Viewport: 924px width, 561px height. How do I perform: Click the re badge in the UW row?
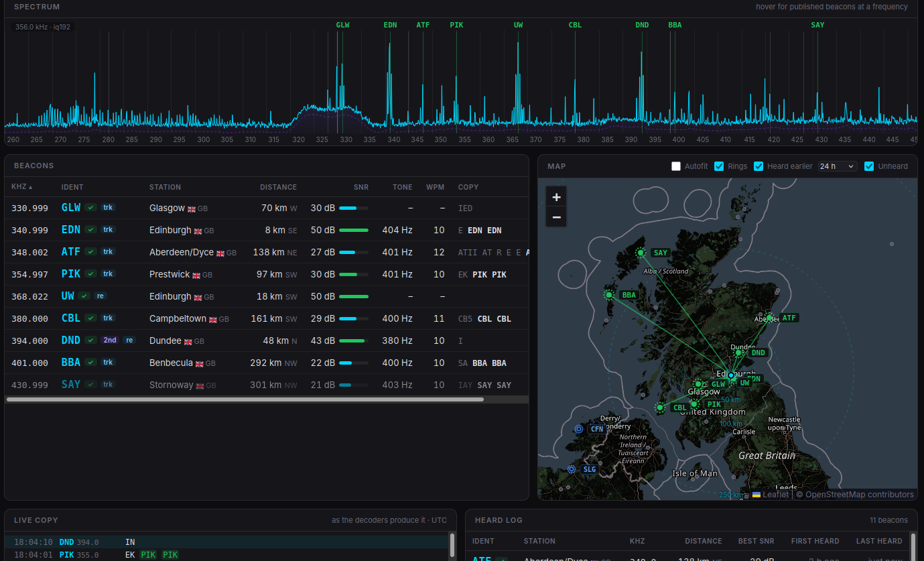100,296
